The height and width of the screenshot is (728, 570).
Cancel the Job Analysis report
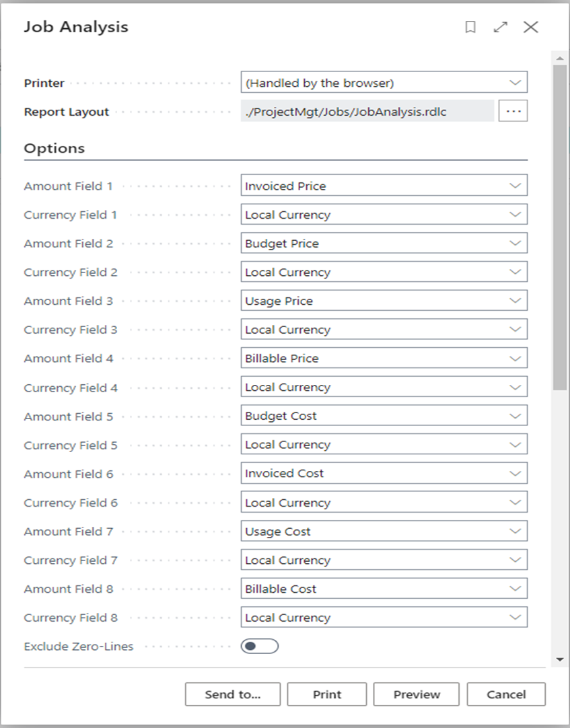(506, 694)
